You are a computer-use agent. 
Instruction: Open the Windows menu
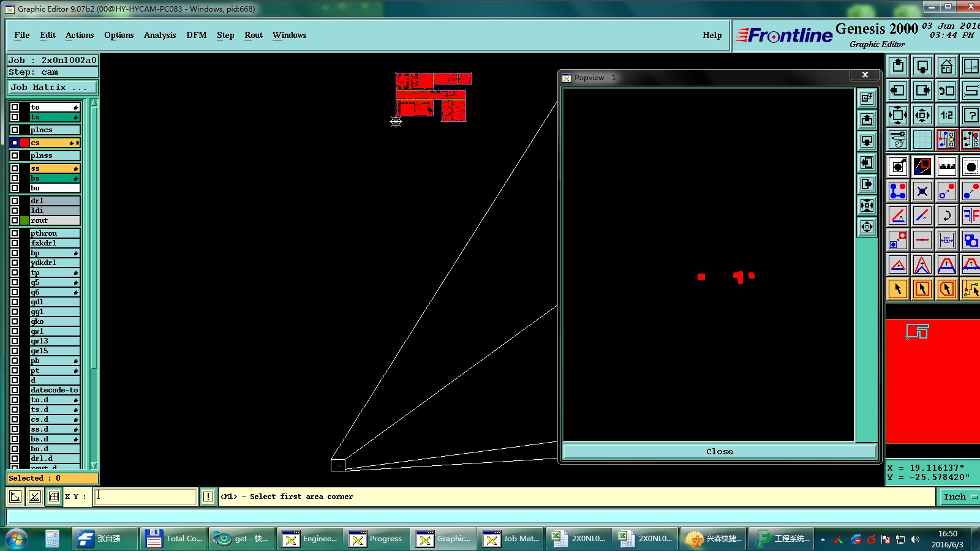coord(290,35)
